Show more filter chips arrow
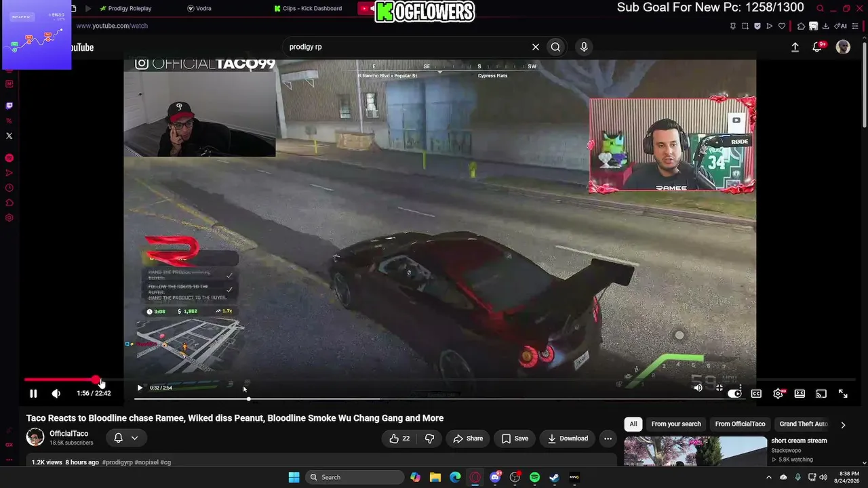The height and width of the screenshot is (488, 868). [843, 425]
